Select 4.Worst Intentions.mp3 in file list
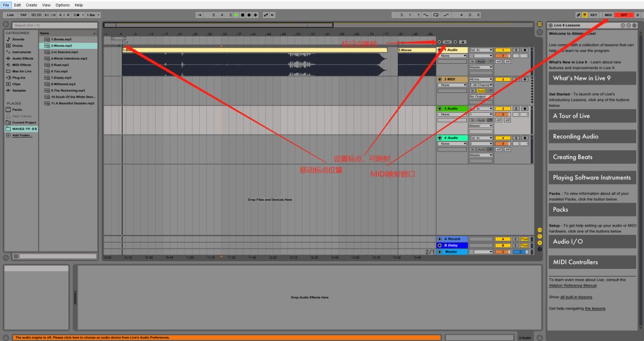Screen dimensions: 644x341 (x=69, y=58)
